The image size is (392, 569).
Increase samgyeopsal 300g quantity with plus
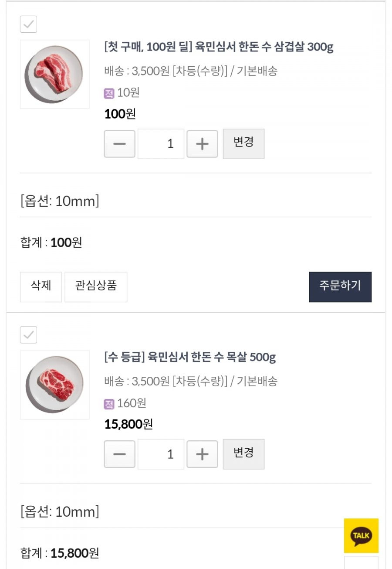202,143
